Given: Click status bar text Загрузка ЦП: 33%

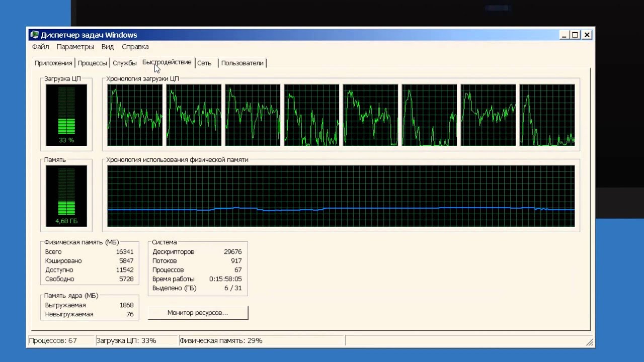Looking at the screenshot, I should pyautogui.click(x=126, y=340).
